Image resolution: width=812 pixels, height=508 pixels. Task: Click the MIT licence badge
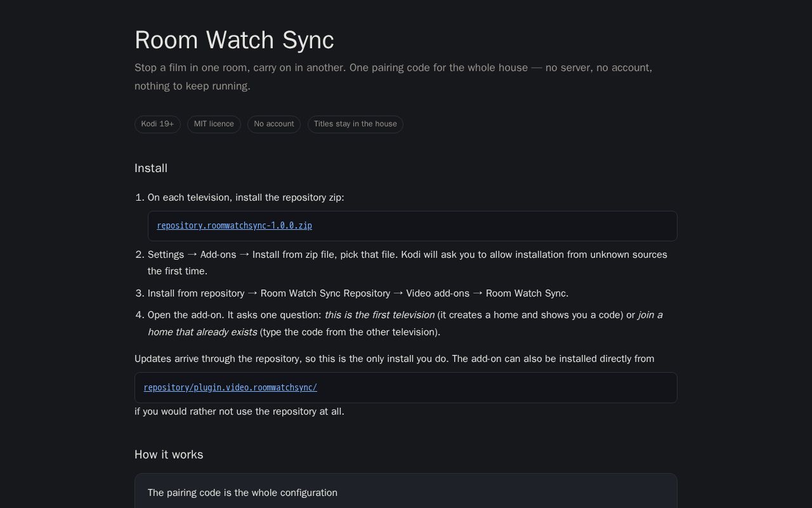click(214, 124)
